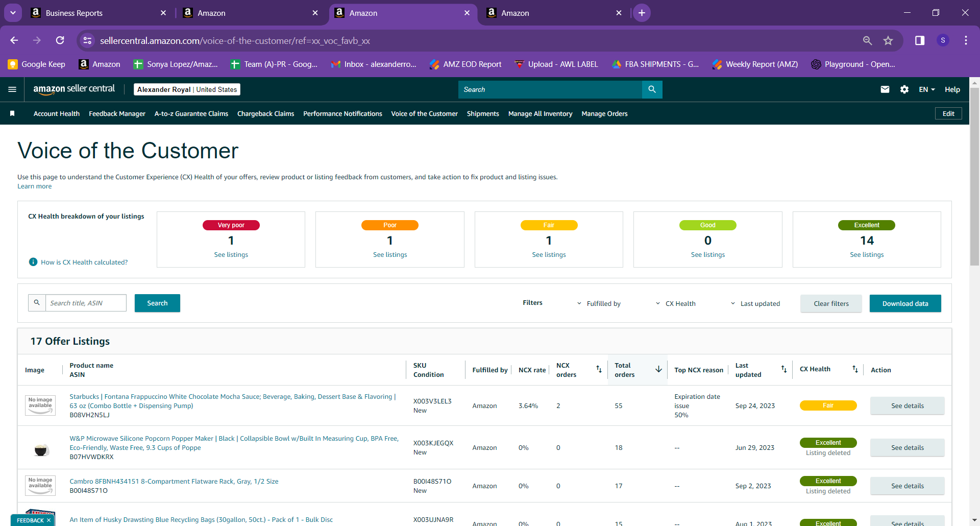This screenshot has height=526, width=980.
Task: See listings under Poor card
Action: 390,254
